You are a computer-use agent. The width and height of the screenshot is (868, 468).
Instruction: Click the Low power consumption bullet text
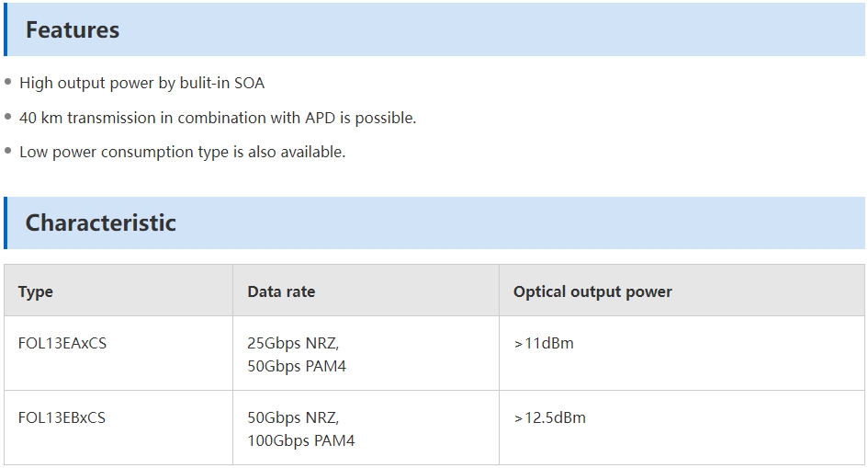[x=182, y=152]
